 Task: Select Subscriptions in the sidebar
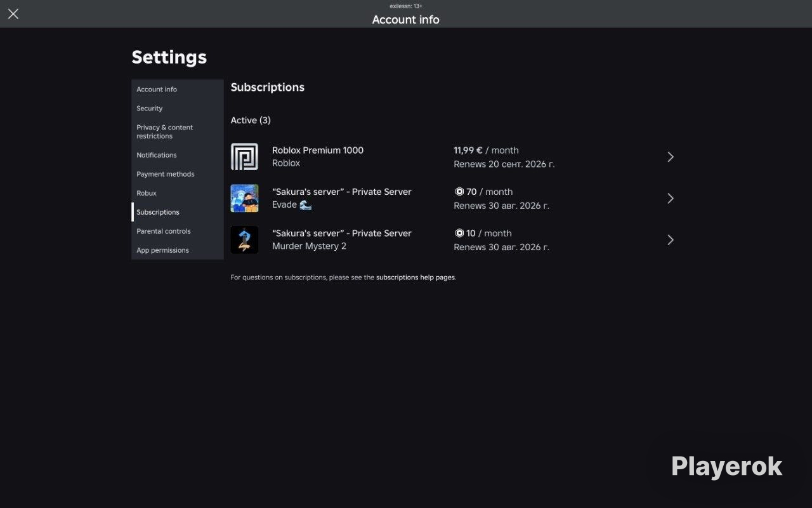pos(178,212)
